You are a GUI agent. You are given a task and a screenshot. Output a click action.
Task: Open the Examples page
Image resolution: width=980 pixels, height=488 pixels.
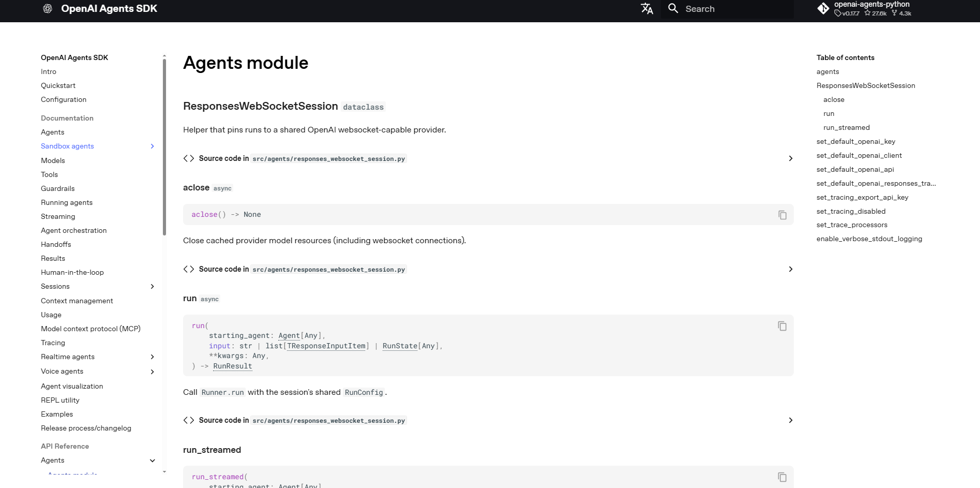click(x=57, y=415)
